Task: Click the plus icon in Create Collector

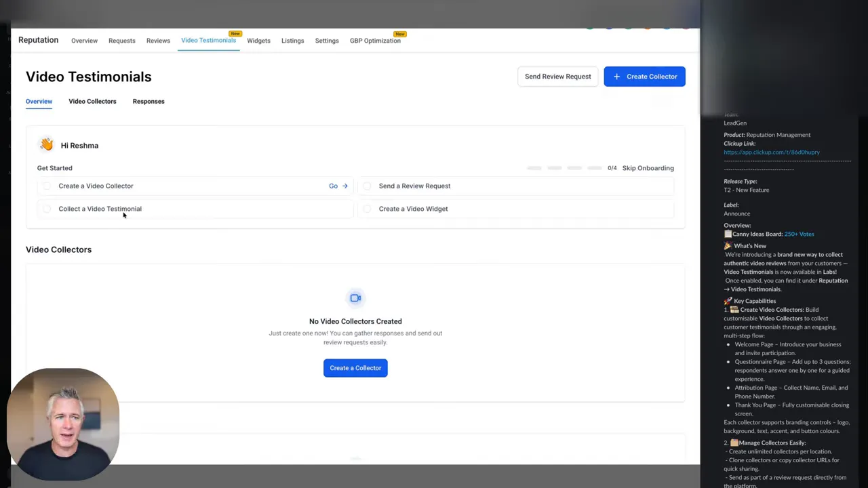Action: coord(616,77)
